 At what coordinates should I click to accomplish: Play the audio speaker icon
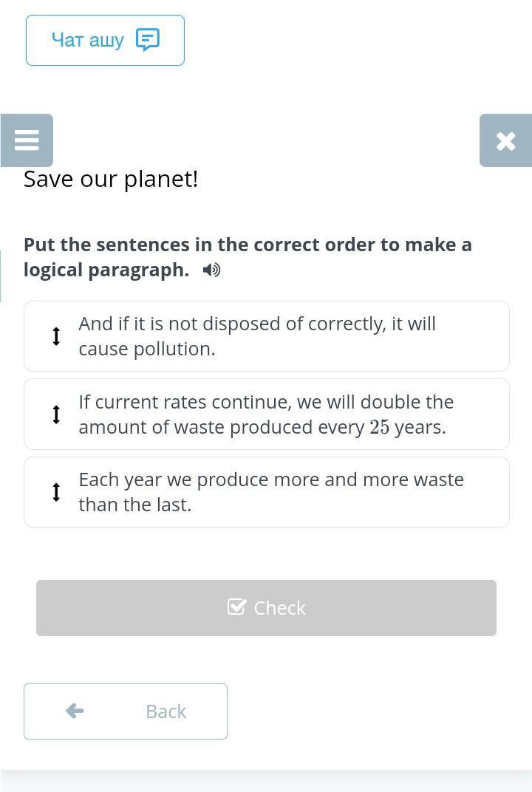211,270
